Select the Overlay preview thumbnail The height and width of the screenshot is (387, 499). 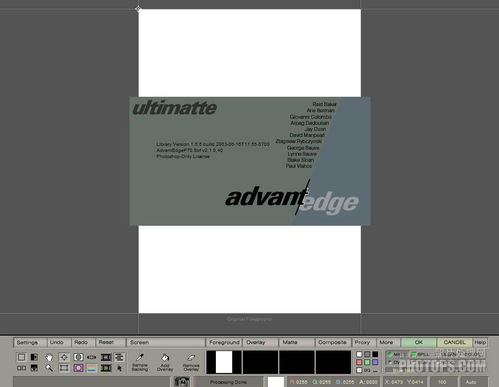point(260,362)
